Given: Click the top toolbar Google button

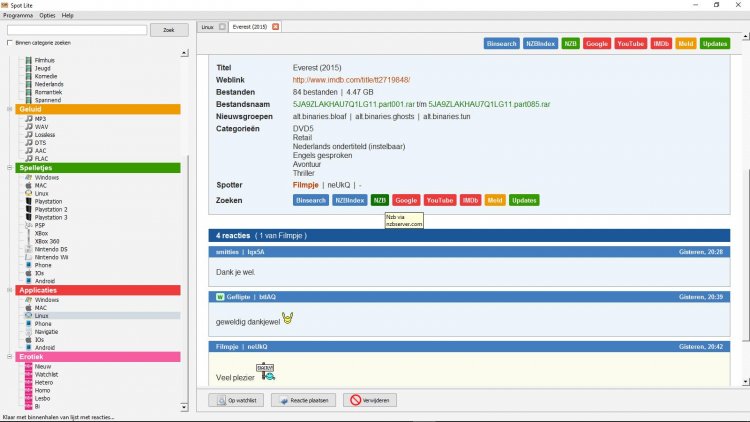Looking at the screenshot, I should (597, 44).
